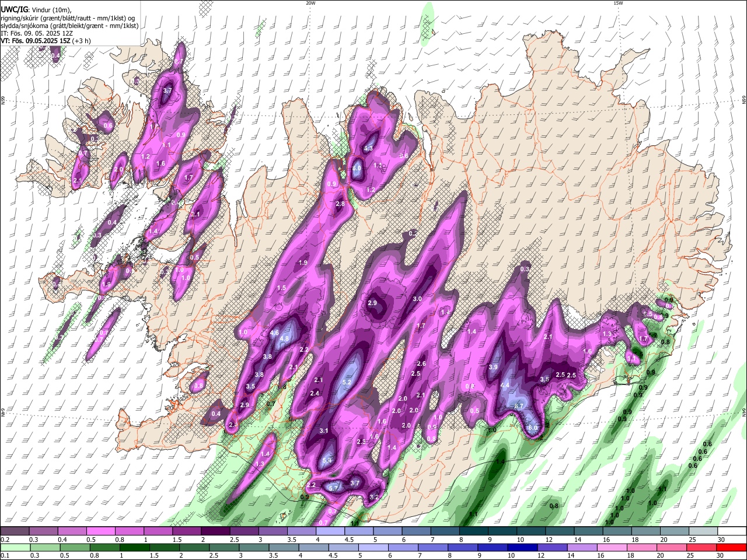Pick the bright pink 0.5 swatch in upper legend row

coord(101,531)
